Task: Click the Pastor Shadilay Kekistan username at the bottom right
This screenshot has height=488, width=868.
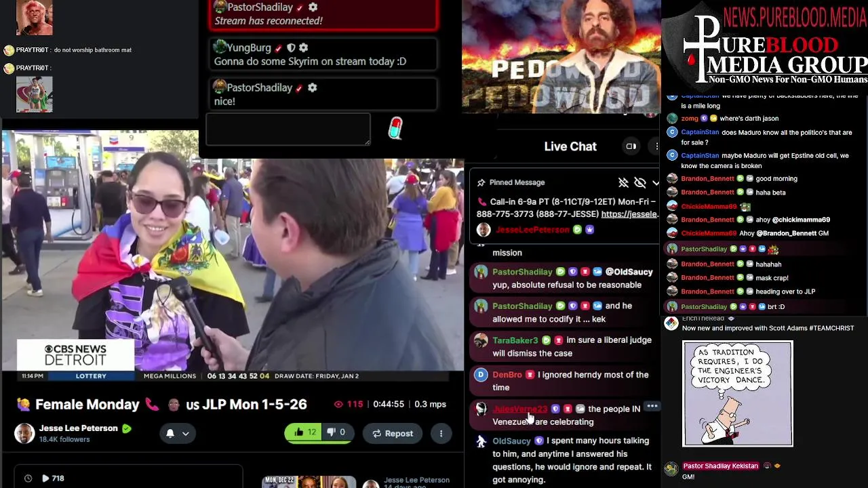Action: pos(720,466)
